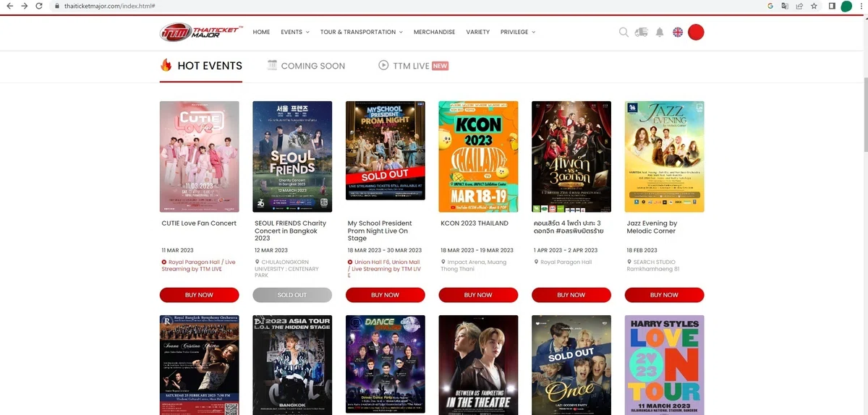868x415 pixels.
Task: Click SOLD OUT button under SEOUL FRIENDS
Action: coord(292,295)
